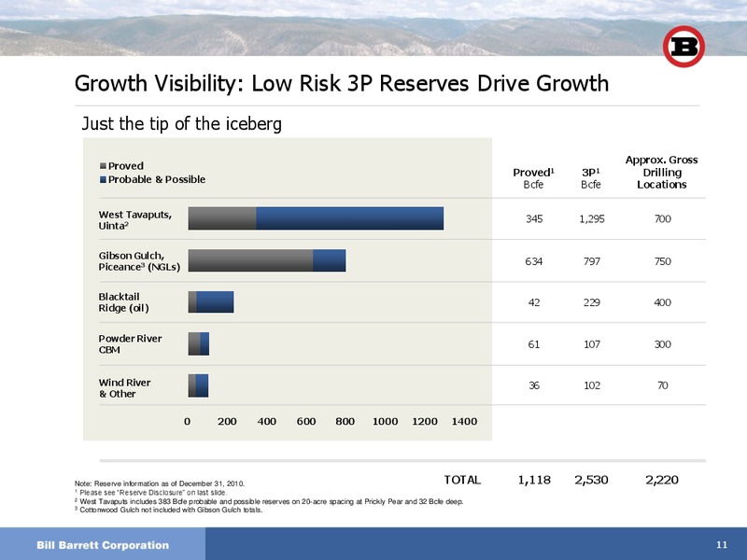747x560 pixels.
Task: Click the proved value 345
Action: point(534,218)
